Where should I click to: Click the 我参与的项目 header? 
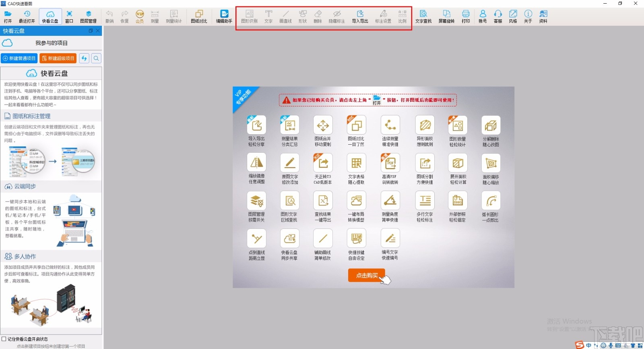pyautogui.click(x=52, y=43)
